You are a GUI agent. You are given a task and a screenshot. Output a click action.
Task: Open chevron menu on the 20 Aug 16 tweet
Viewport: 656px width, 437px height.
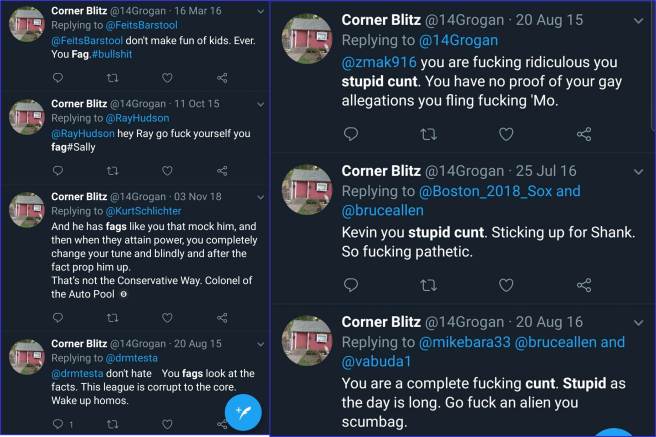click(x=636, y=323)
